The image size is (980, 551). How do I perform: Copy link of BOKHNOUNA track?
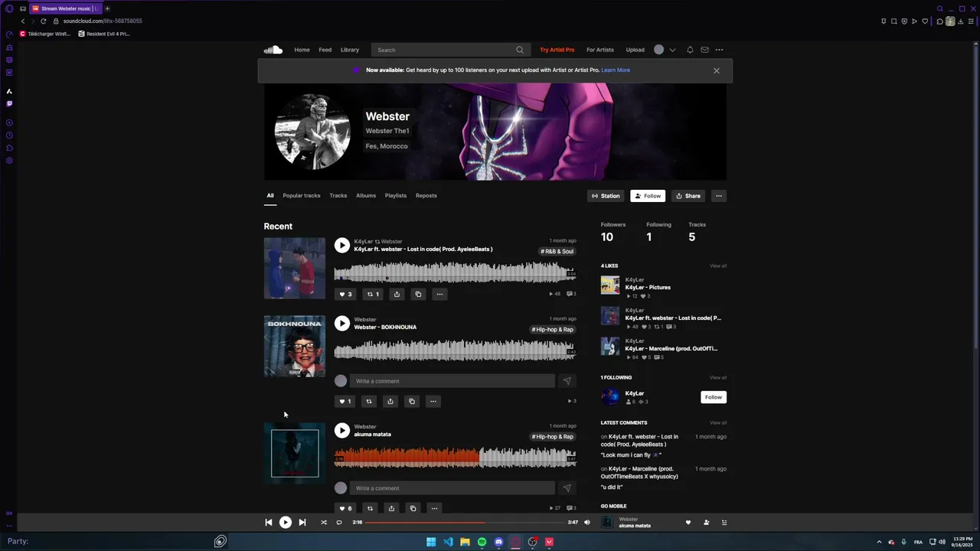coord(412,401)
